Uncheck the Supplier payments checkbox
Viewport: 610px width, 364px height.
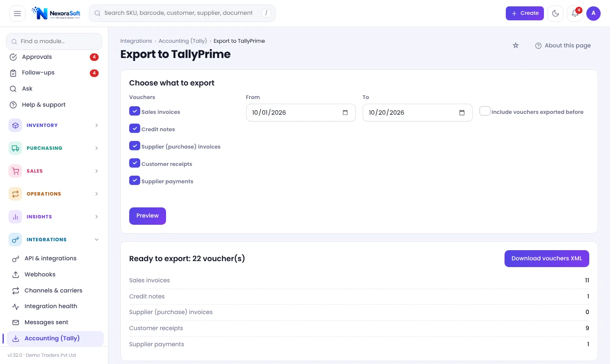point(135,180)
